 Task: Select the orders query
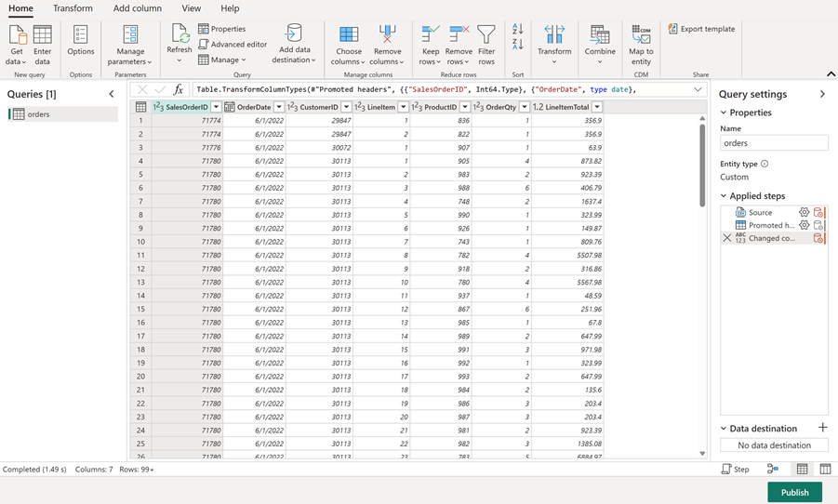click(x=63, y=113)
